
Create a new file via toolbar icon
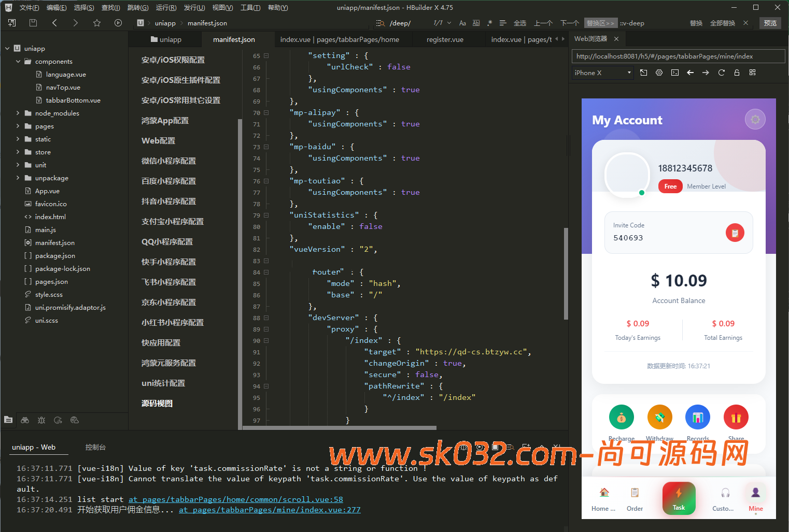[x=11, y=23]
